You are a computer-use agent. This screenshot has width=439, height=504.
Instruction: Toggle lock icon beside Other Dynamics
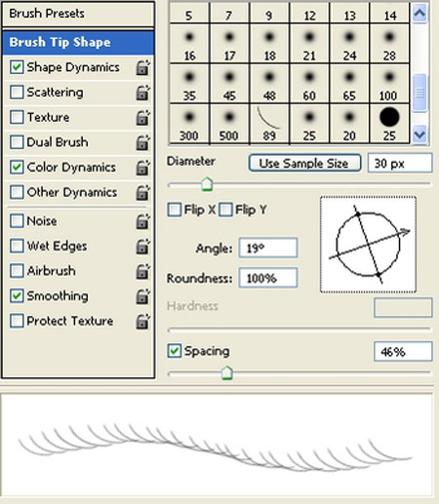point(142,192)
